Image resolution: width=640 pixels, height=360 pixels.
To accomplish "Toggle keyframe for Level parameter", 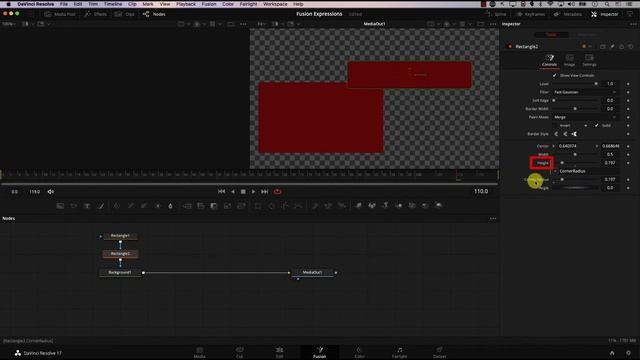I will (628, 84).
